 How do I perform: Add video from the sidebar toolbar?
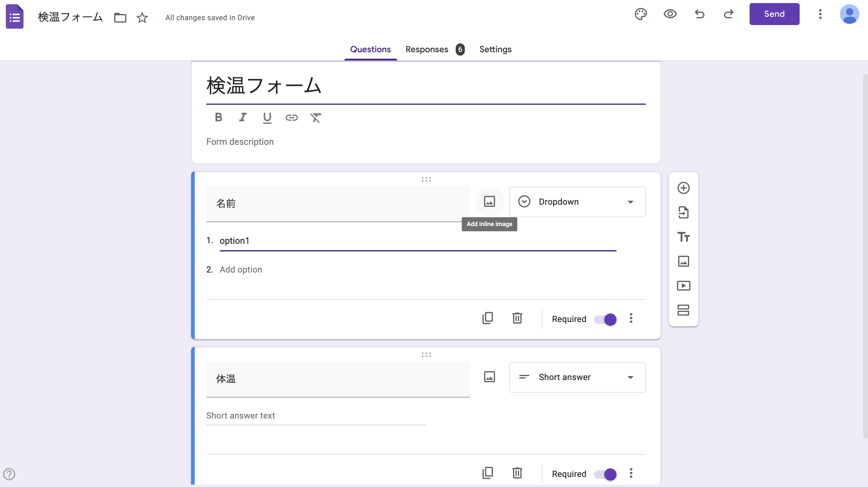(683, 286)
